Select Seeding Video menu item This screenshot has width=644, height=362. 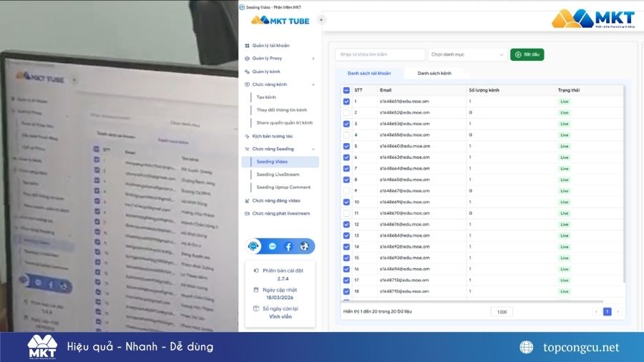pos(280,162)
